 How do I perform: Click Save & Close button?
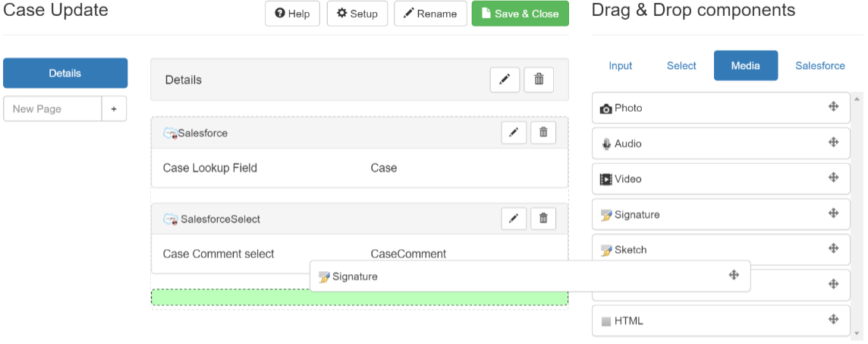520,14
